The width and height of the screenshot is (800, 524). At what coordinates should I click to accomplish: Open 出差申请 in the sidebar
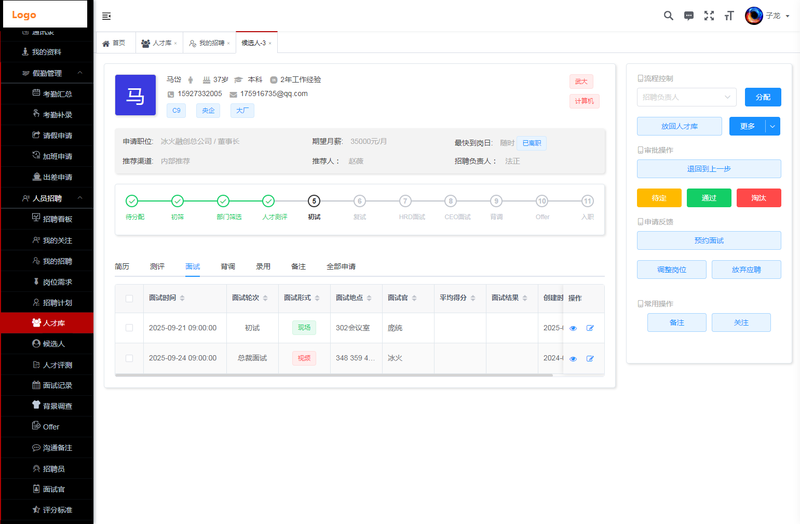pos(47,178)
